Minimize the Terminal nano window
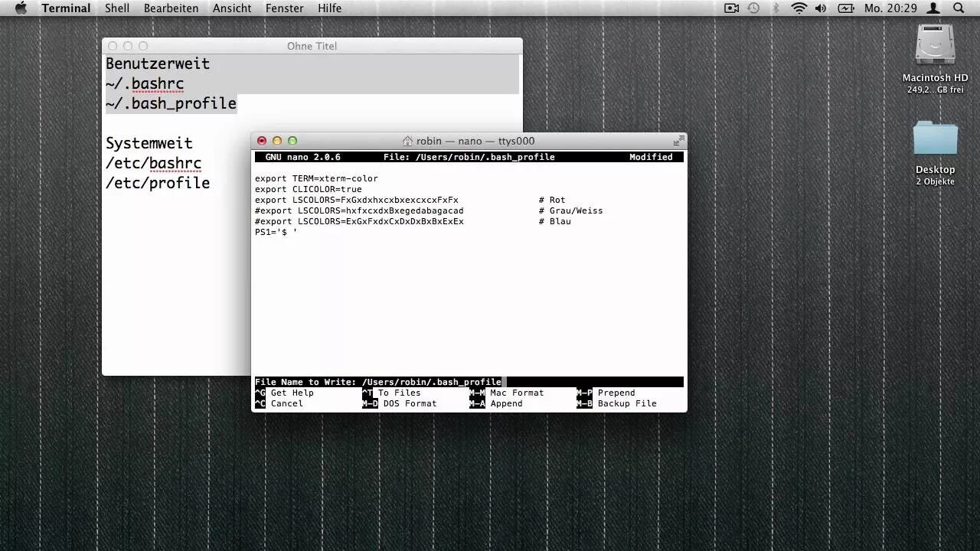The width and height of the screenshot is (980, 551). coord(277,141)
